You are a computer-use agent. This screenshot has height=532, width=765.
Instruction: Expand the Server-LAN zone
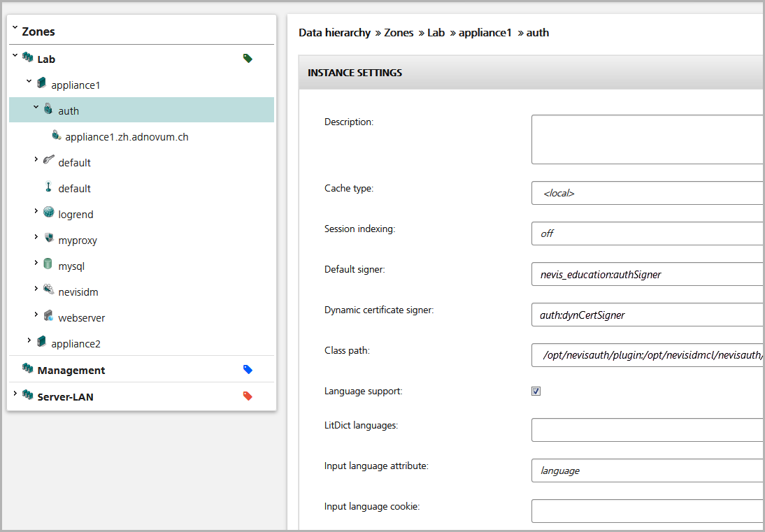[15, 393]
